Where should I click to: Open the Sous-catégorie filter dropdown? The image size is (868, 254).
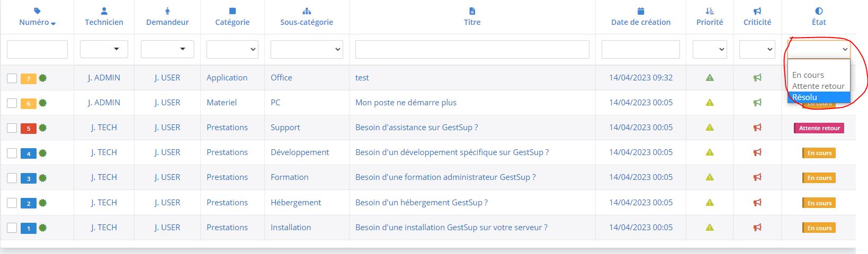(x=307, y=49)
